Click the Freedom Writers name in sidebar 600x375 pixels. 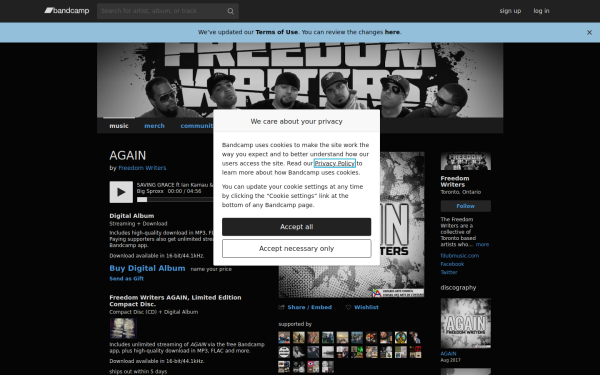click(x=455, y=181)
